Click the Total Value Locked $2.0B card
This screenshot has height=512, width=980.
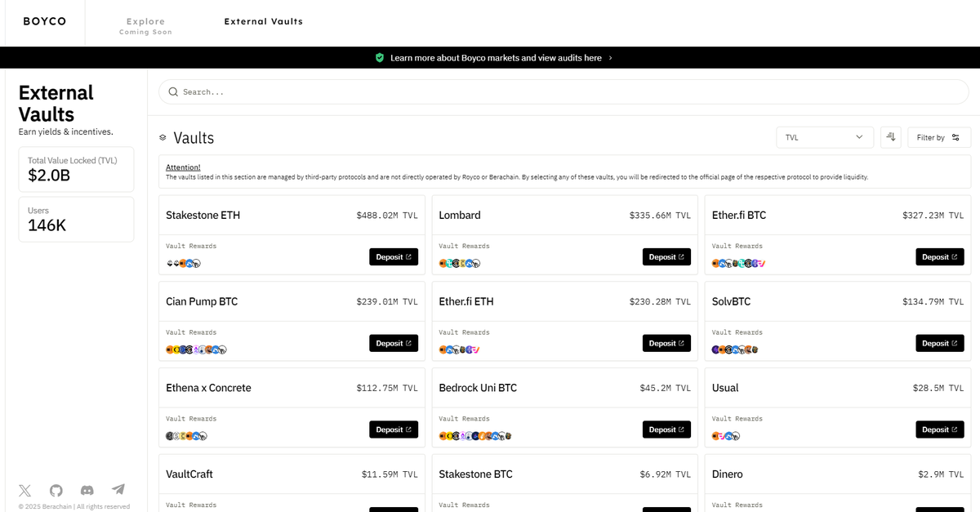[76, 169]
